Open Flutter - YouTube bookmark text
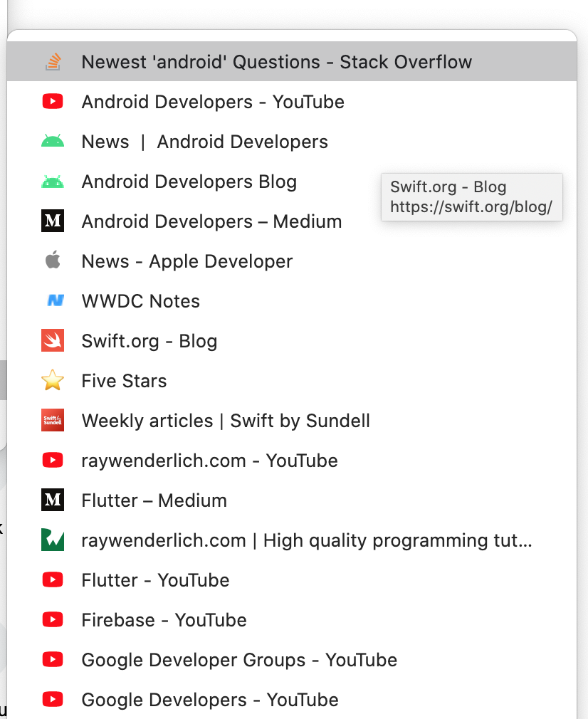 coord(155,580)
